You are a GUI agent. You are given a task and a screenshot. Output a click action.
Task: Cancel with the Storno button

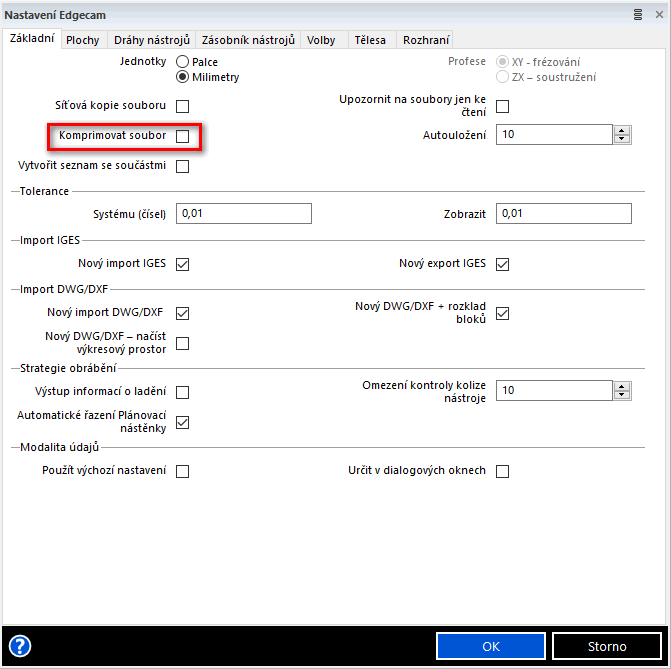coord(607,646)
